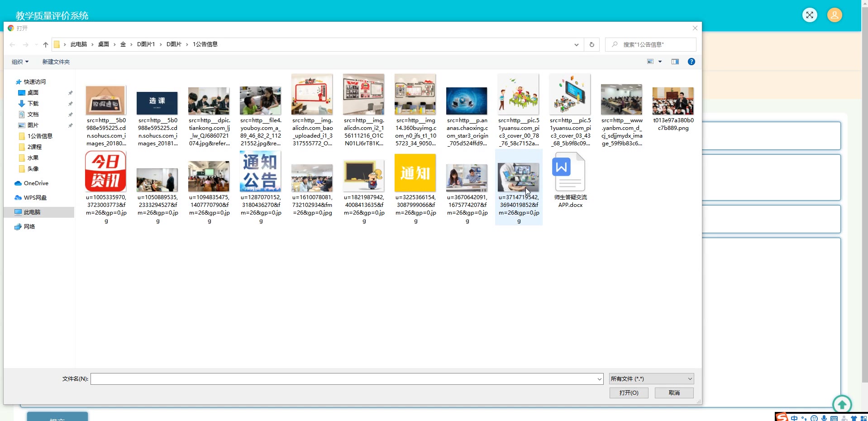Click the D图片1 breadcrumb segment
Screen dimensions: 868x421
coord(146,44)
